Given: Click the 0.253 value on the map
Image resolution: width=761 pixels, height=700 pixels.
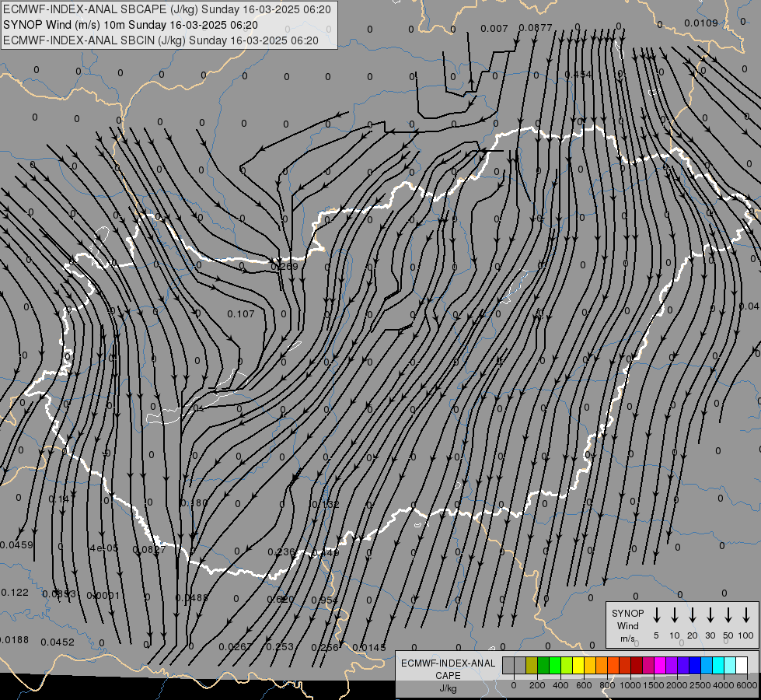Looking at the screenshot, I should point(280,646).
